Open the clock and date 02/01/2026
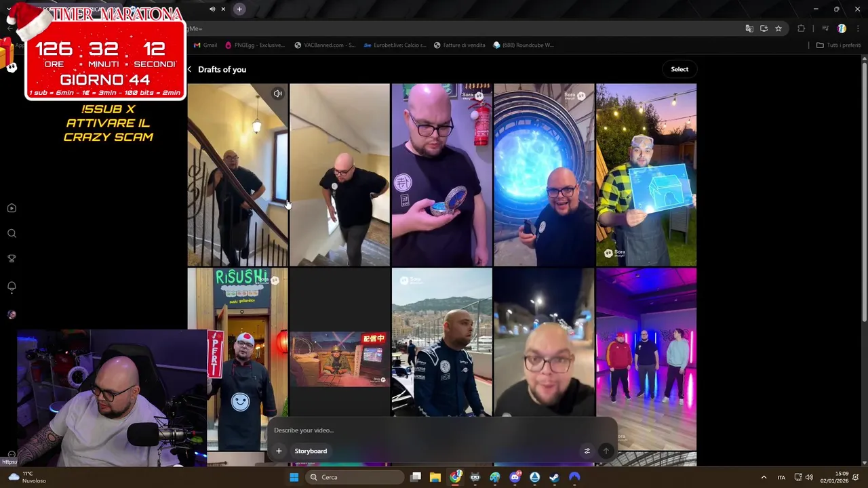 pyautogui.click(x=834, y=477)
